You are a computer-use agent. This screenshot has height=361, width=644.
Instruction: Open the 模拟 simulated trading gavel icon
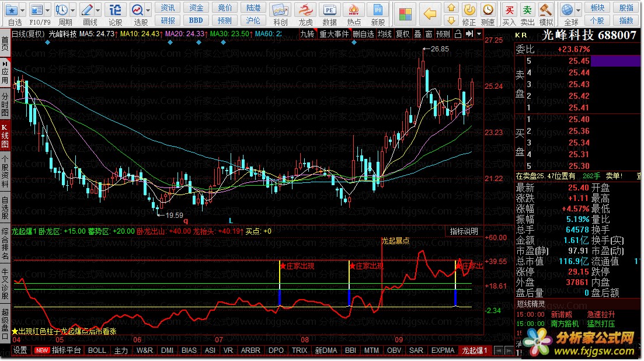[x=546, y=10]
